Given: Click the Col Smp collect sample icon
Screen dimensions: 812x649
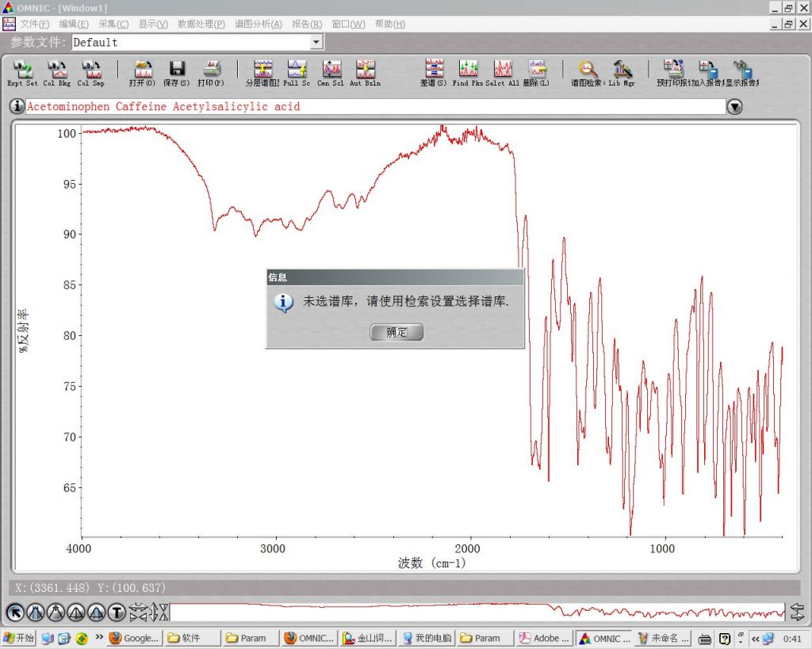Looking at the screenshot, I should [91, 72].
